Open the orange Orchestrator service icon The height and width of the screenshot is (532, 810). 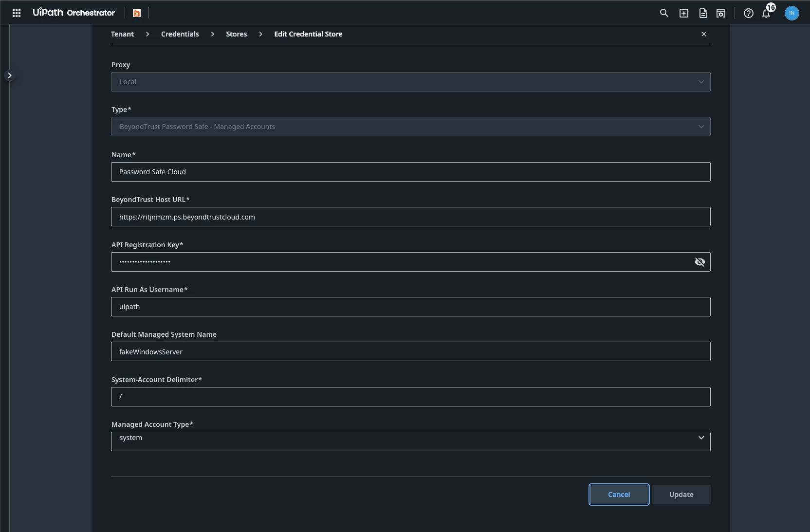[137, 13]
